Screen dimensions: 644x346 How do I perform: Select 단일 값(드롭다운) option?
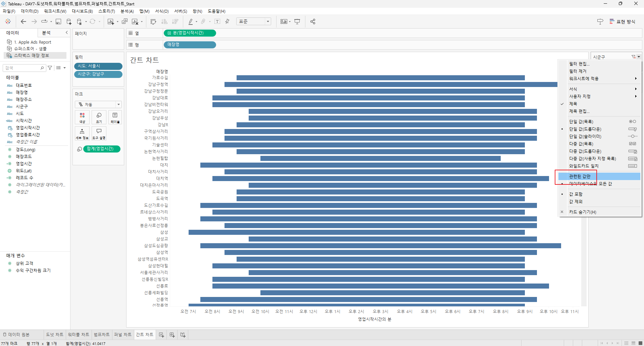point(599,129)
